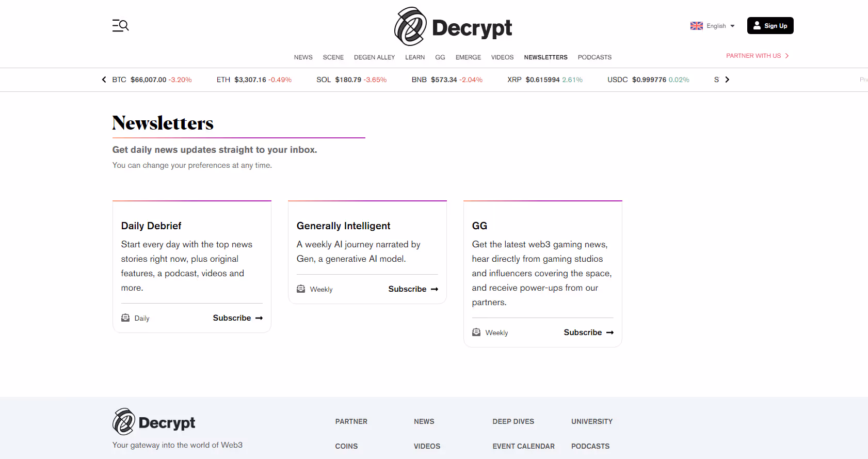Click the Decrypt logo in the header
868x459 pixels.
[x=453, y=26]
